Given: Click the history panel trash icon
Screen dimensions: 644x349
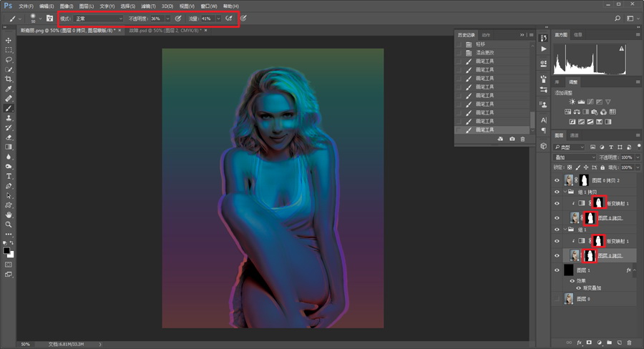Looking at the screenshot, I should point(522,139).
